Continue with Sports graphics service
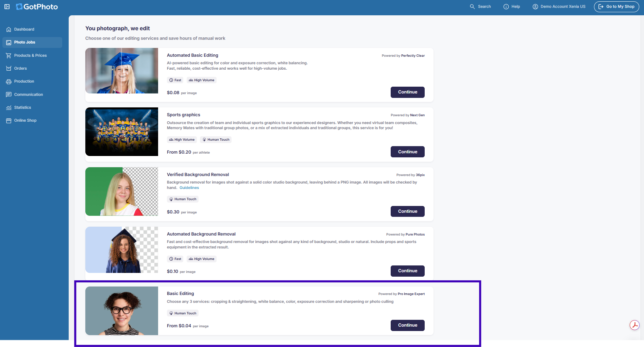644x347 pixels. (x=407, y=152)
